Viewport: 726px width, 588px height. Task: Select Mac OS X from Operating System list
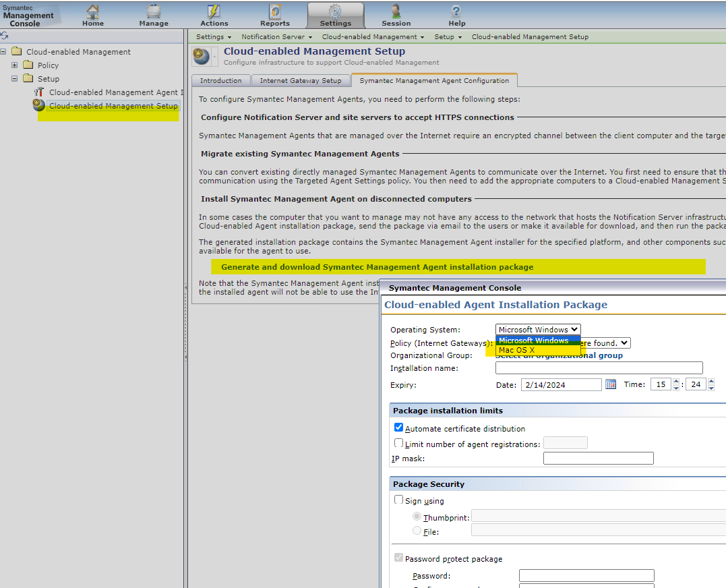coord(516,350)
